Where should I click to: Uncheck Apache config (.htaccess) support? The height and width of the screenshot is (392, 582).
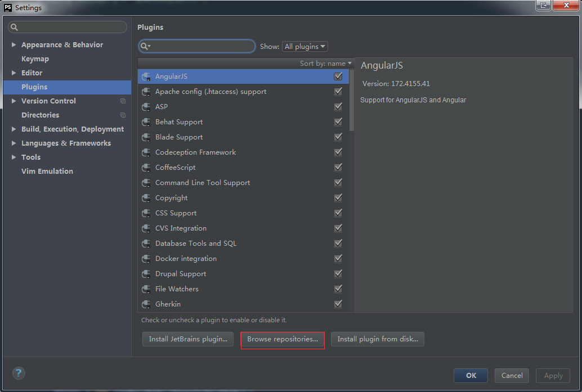coord(338,92)
